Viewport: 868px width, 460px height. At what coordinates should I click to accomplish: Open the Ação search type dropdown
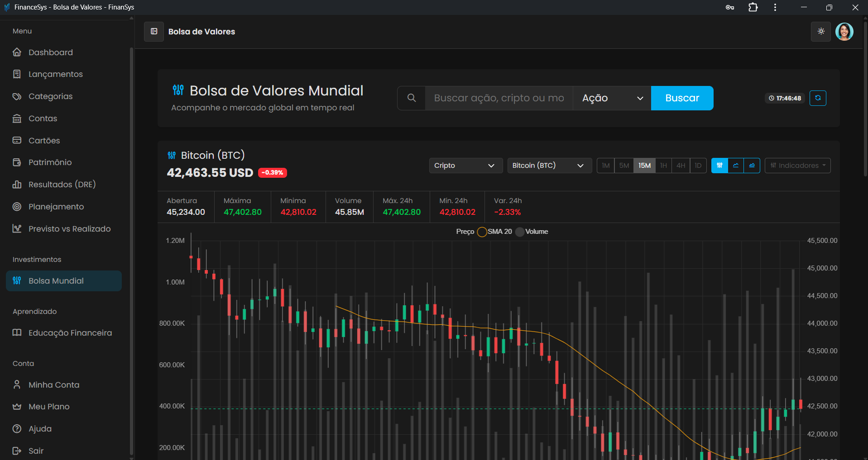point(611,98)
